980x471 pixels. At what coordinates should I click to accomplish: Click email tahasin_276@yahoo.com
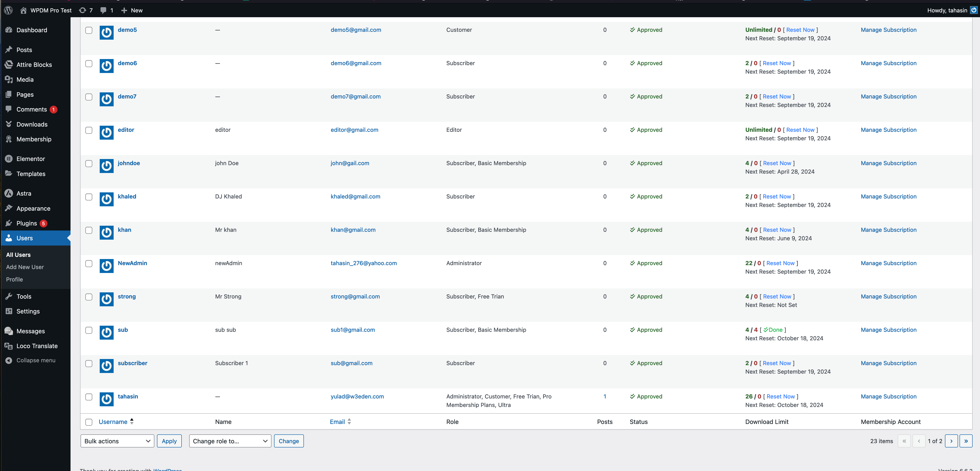pos(363,263)
